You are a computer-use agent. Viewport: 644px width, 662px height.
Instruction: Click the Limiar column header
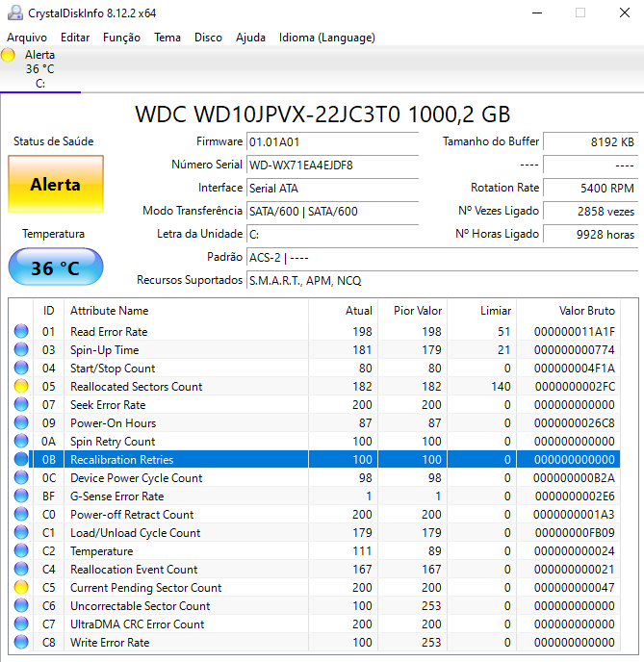482,311
